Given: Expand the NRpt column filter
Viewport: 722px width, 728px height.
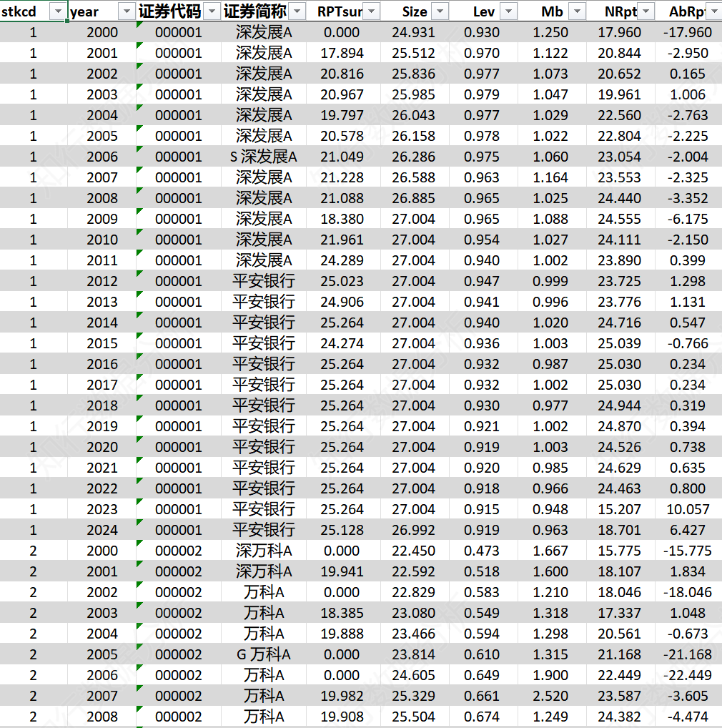Looking at the screenshot, I should 646,11.
